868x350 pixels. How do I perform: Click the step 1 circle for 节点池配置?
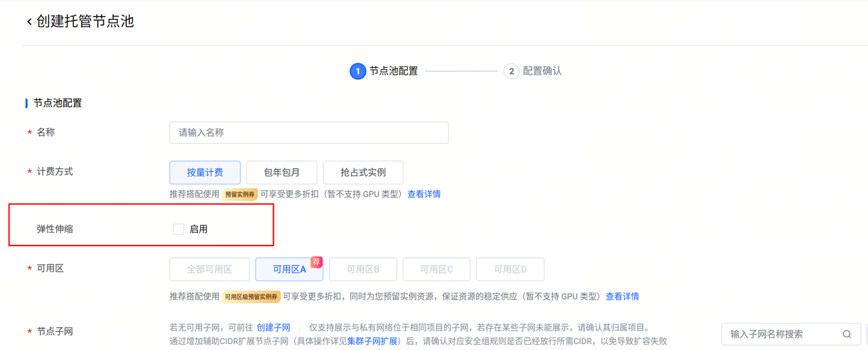pyautogui.click(x=357, y=71)
